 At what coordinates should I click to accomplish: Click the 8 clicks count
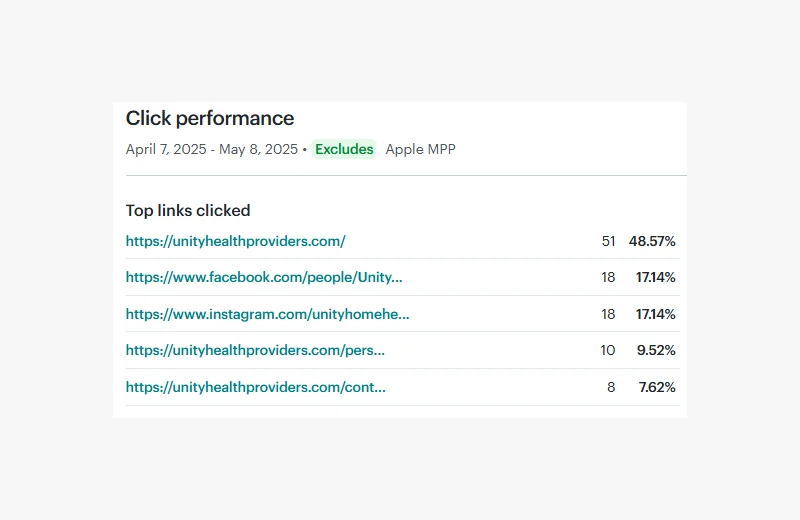pyautogui.click(x=611, y=387)
